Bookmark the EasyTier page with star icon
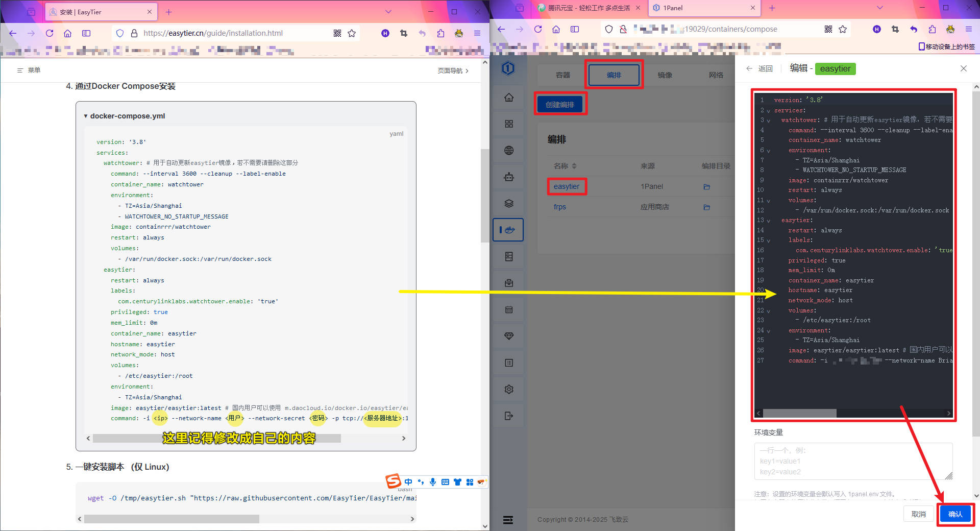The height and width of the screenshot is (531, 980). pyautogui.click(x=352, y=33)
